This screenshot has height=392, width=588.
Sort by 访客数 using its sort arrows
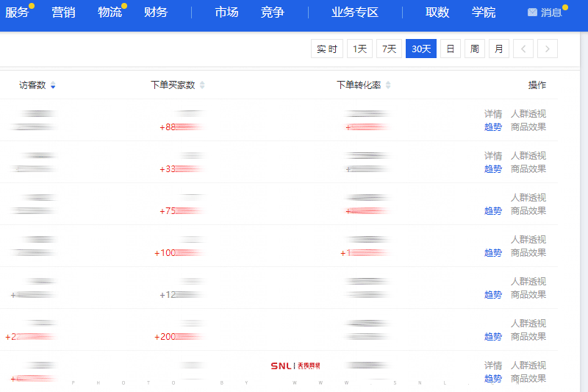(x=53, y=85)
